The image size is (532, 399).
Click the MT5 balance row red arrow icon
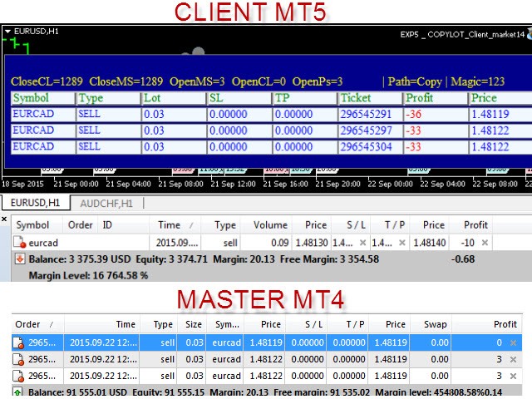coord(20,259)
